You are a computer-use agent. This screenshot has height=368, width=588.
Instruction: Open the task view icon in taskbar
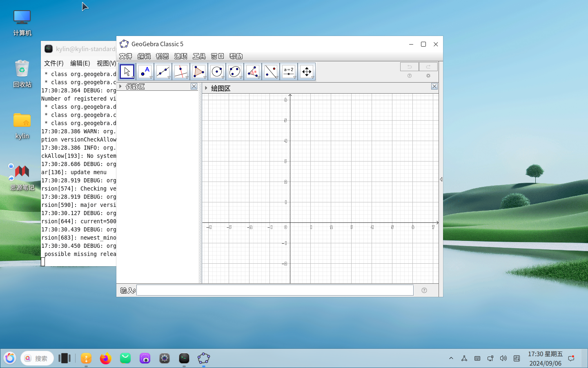65,359
